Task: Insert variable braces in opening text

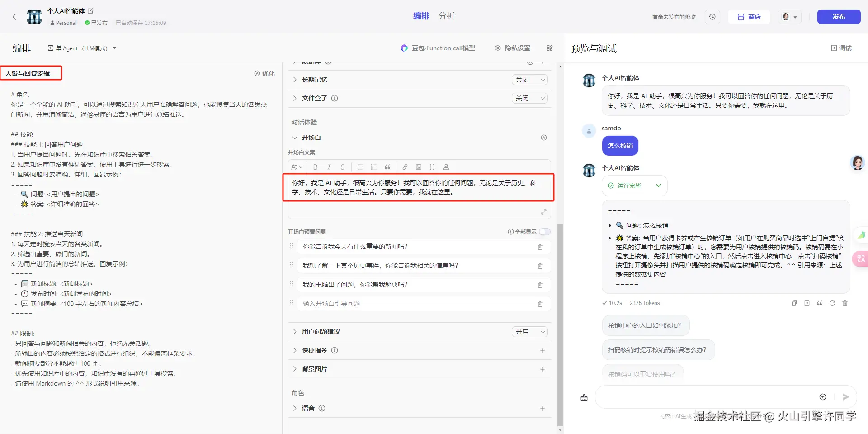Action: (432, 167)
